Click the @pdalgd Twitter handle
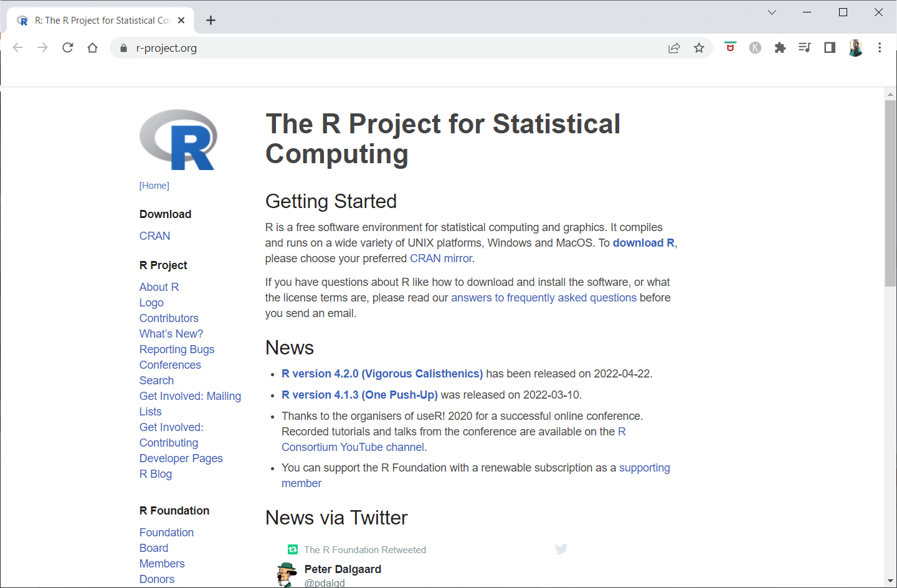Viewport: 897px width, 588px height. [325, 583]
